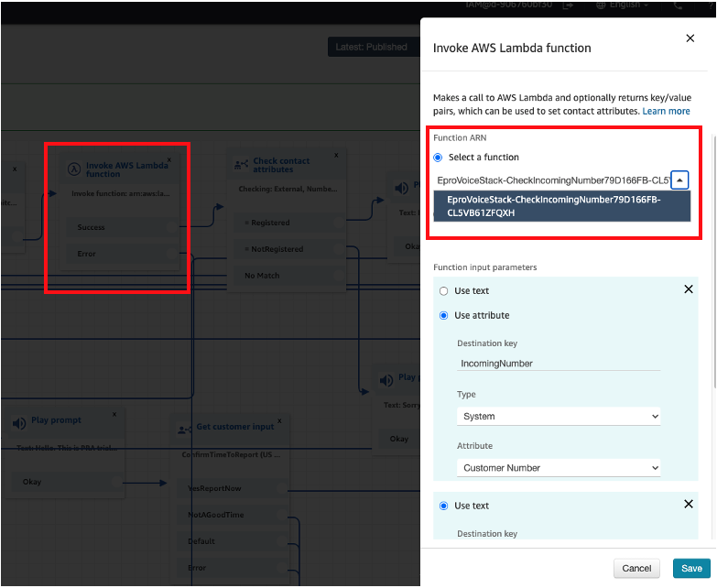
Task: Click the Success branch of Lambda block
Action: [x=123, y=227]
